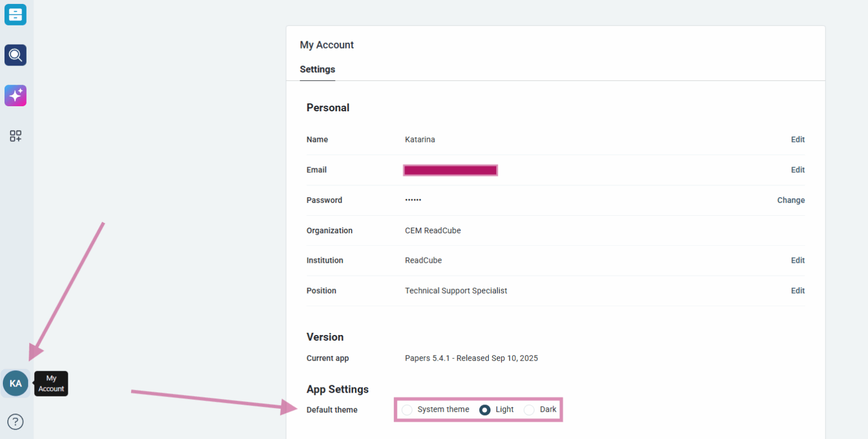Click the add apps grid icon
Viewport: 868px width, 439px height.
pyautogui.click(x=15, y=136)
